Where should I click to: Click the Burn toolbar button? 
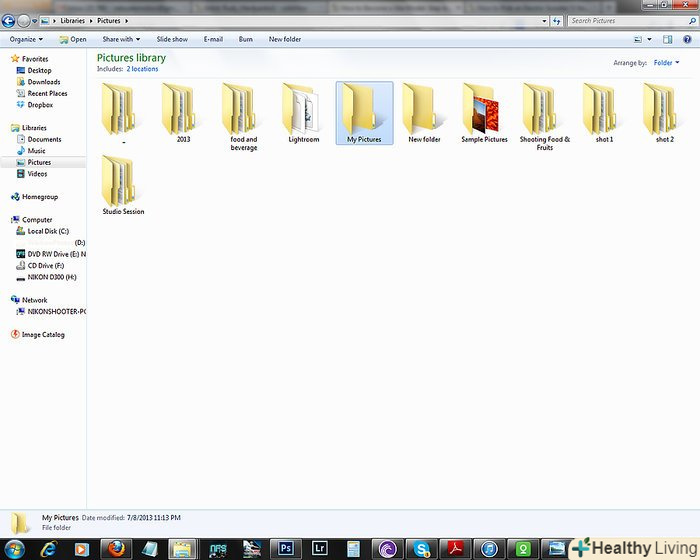[246, 39]
